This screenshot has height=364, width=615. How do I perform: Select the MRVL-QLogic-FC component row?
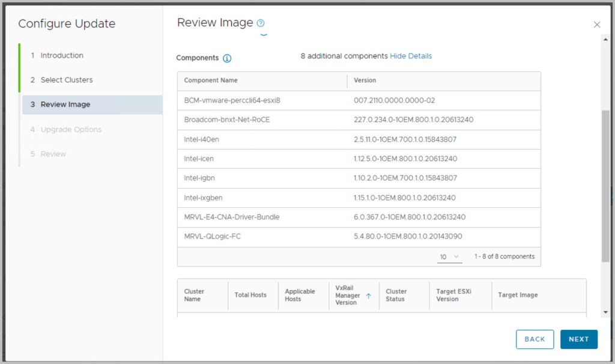[x=359, y=237]
